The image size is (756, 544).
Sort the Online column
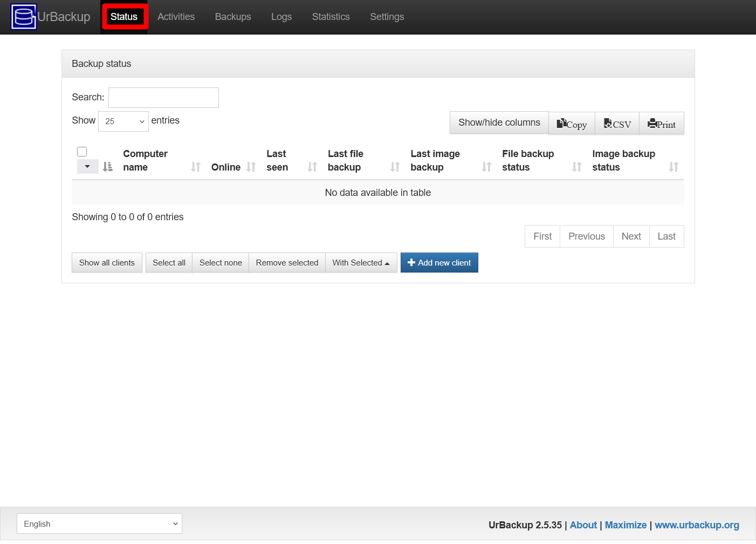tap(251, 167)
